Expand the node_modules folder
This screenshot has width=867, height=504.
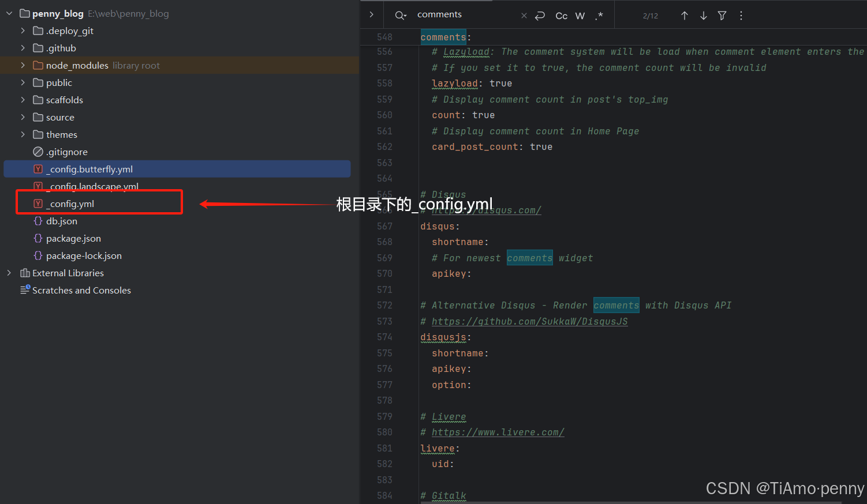click(x=23, y=65)
